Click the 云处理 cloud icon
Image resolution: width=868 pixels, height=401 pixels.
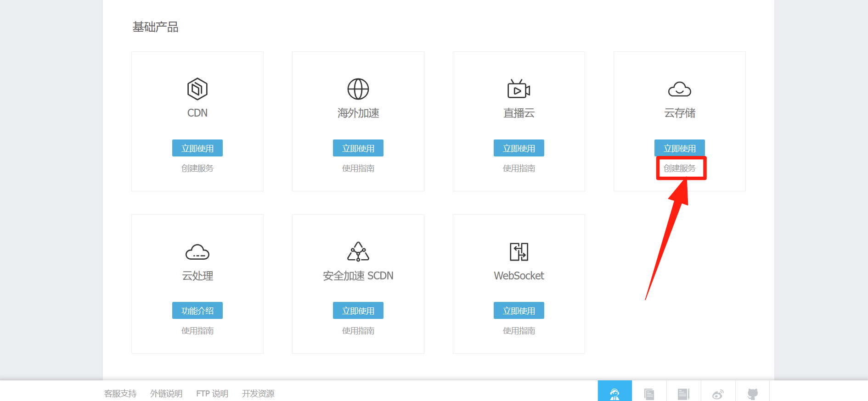point(197,252)
